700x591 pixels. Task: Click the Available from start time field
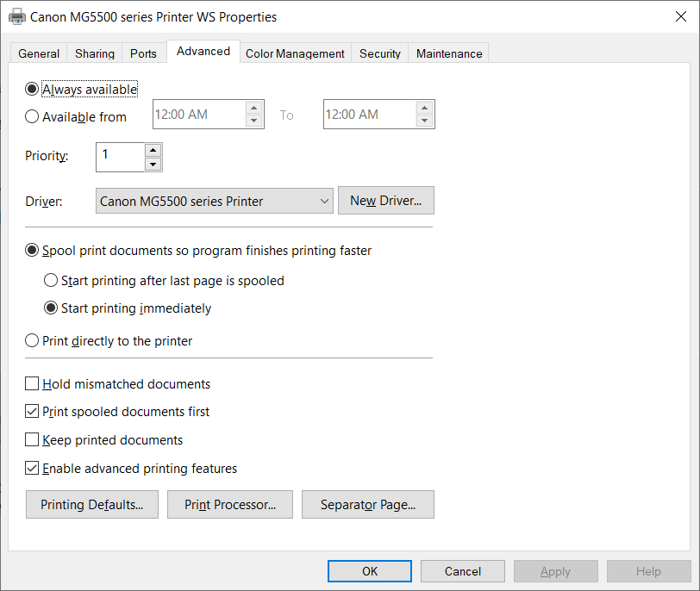tap(199, 115)
